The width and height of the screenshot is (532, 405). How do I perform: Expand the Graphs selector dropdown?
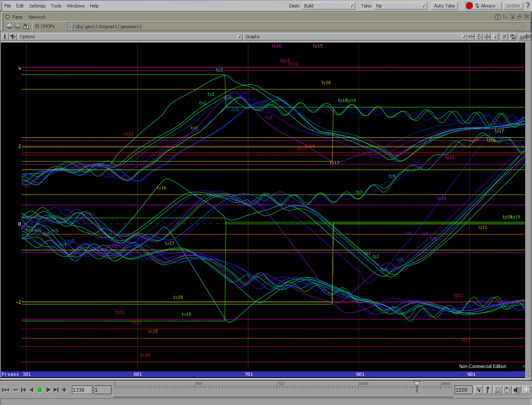(355, 37)
